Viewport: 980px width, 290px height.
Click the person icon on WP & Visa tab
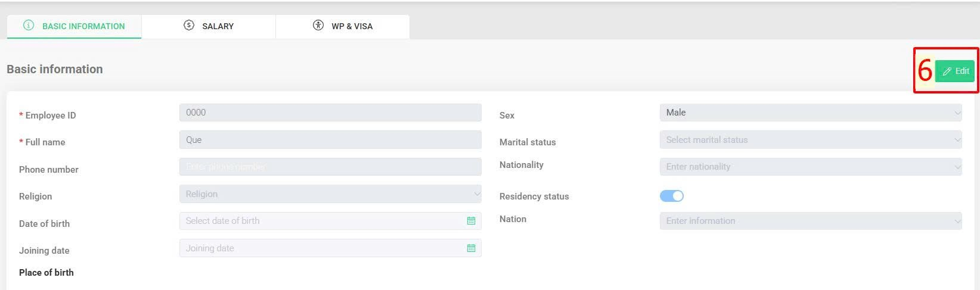click(x=318, y=25)
